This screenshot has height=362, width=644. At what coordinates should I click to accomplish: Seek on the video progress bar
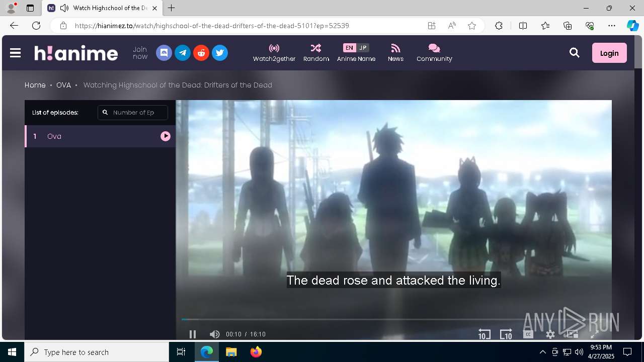click(393, 319)
